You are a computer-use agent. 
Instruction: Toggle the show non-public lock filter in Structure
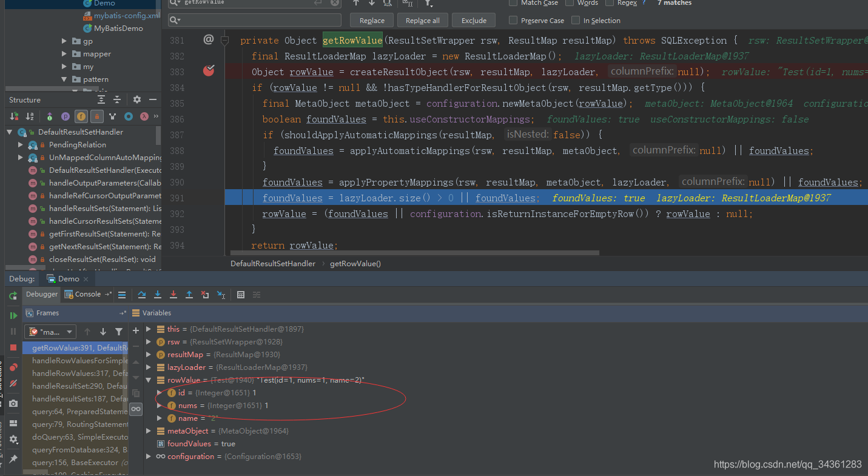pyautogui.click(x=96, y=116)
